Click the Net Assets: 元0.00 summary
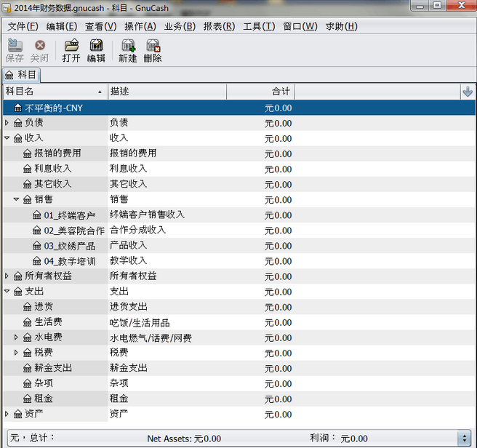 [184, 439]
